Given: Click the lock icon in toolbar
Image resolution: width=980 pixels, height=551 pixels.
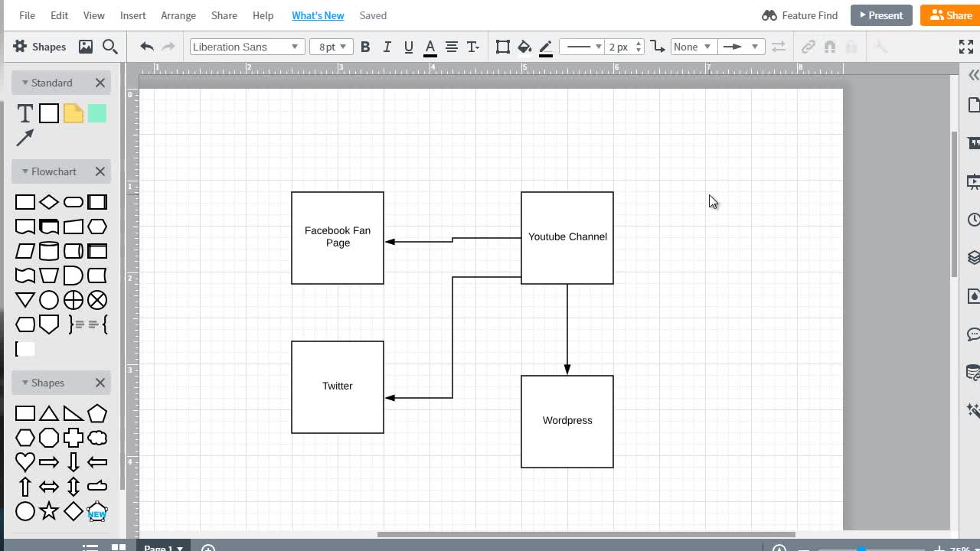Looking at the screenshot, I should click(x=851, y=47).
